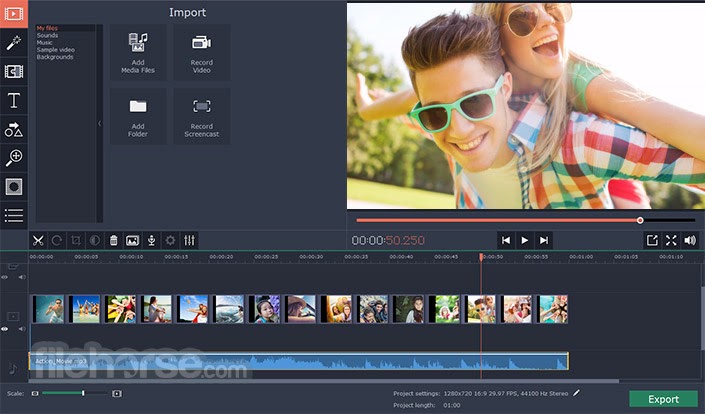The height and width of the screenshot is (414, 705).
Task: Click the Add Media Files tile
Action: pyautogui.click(x=138, y=53)
